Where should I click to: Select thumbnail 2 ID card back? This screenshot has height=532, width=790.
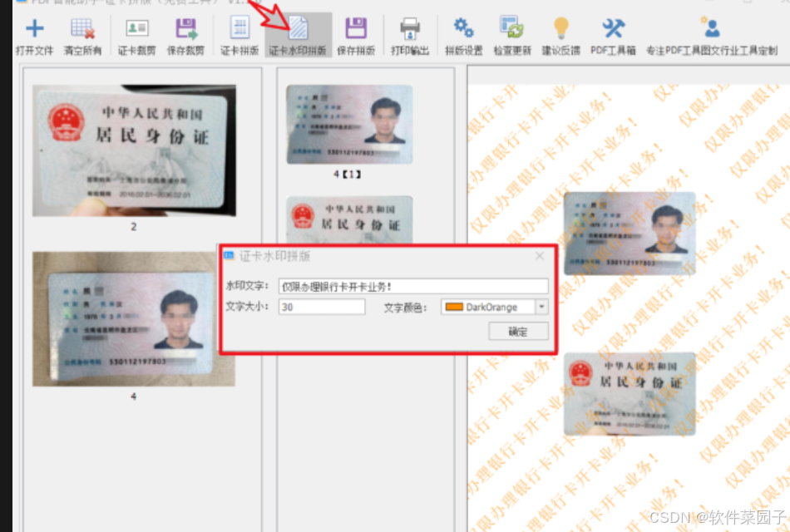[134, 150]
